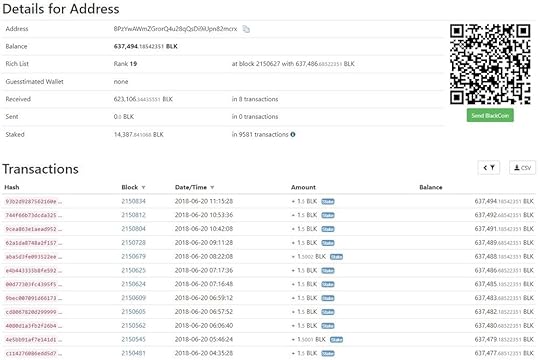Select the address string text
Image resolution: width=540 pixels, height=360 pixels.
point(175,29)
